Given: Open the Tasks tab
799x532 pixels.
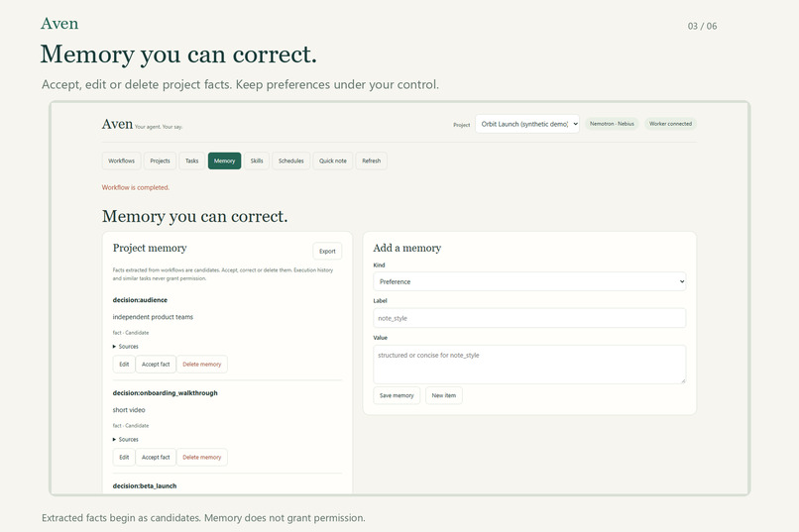Looking at the screenshot, I should point(191,160).
